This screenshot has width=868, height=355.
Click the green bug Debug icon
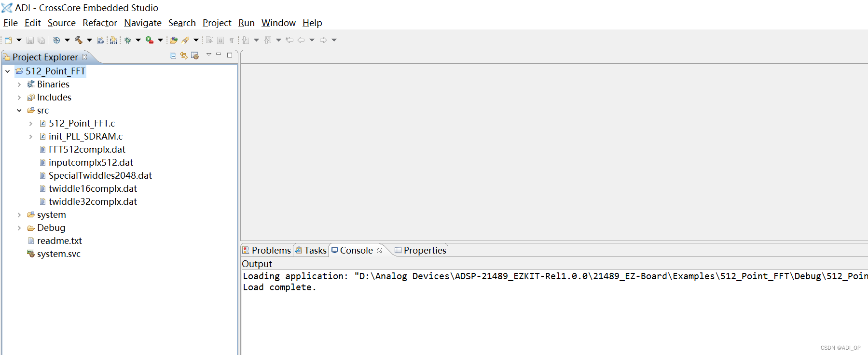pos(127,40)
